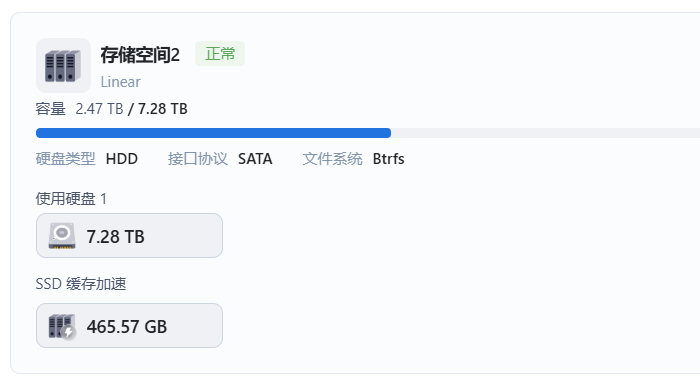Image resolution: width=700 pixels, height=380 pixels.
Task: Click the 文件系统 label
Action: click(333, 159)
